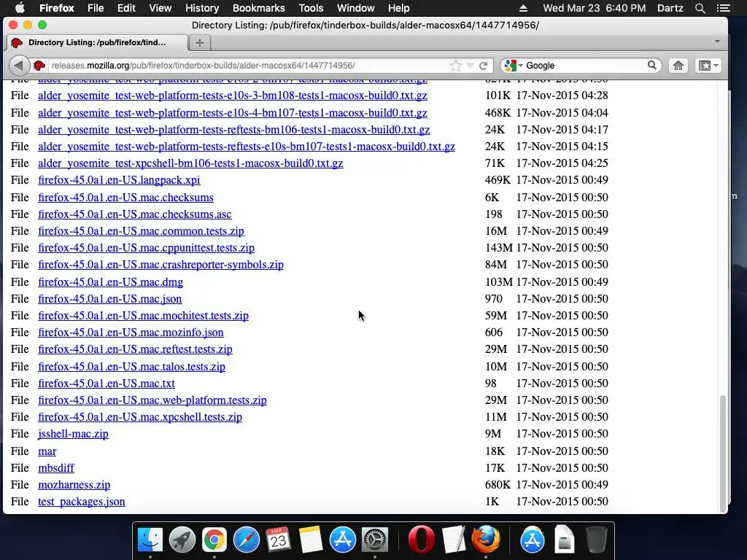Open TextEdit from the Dock
The image size is (747, 560).
(454, 540)
